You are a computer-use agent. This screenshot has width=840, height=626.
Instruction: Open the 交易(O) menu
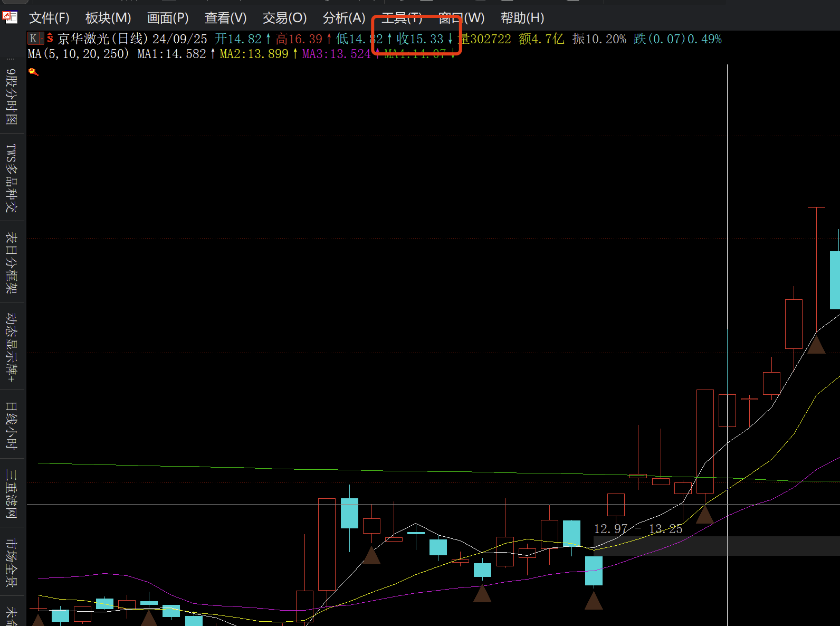tap(284, 18)
